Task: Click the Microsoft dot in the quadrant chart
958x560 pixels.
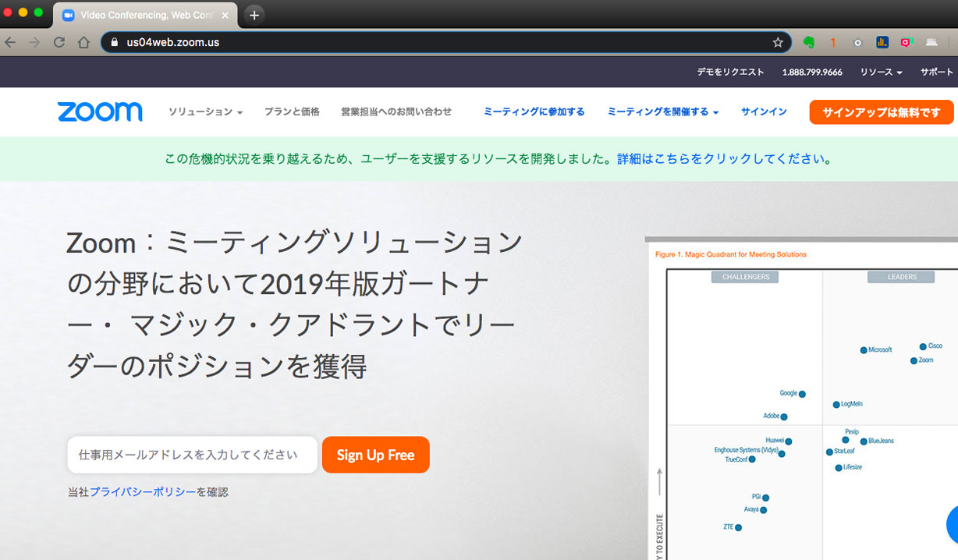Action: coord(864,350)
